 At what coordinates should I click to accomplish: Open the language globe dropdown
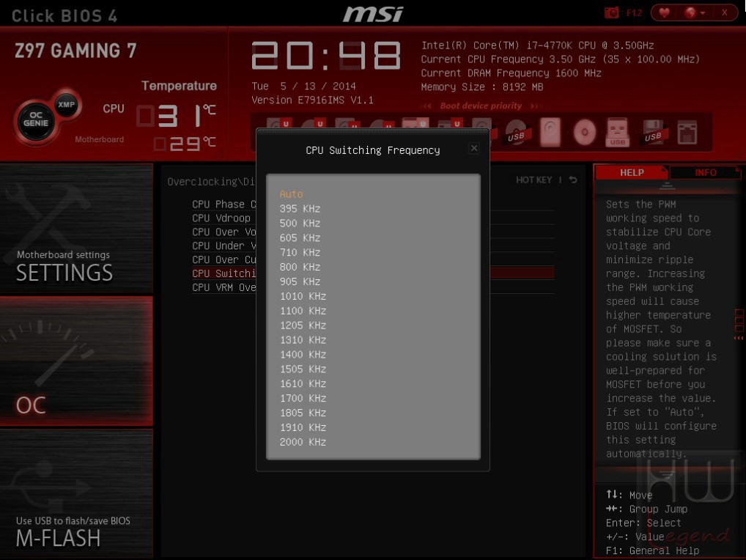pos(695,13)
